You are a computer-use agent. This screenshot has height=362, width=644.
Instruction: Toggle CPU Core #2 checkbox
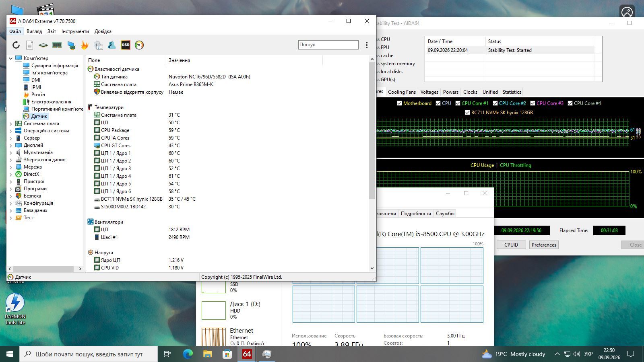[x=495, y=103]
